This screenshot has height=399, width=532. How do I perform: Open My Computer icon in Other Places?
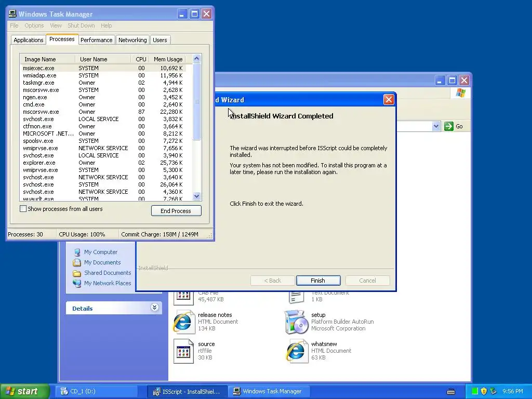pyautogui.click(x=77, y=252)
